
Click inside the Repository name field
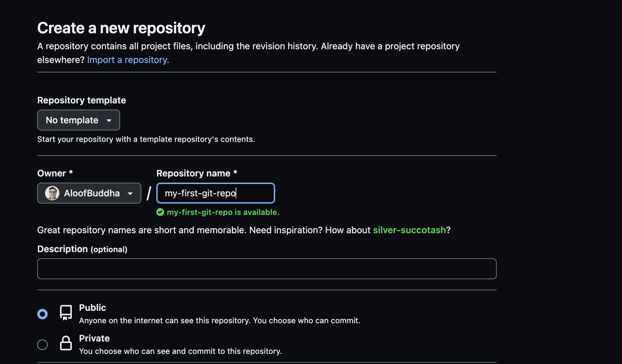click(x=215, y=193)
